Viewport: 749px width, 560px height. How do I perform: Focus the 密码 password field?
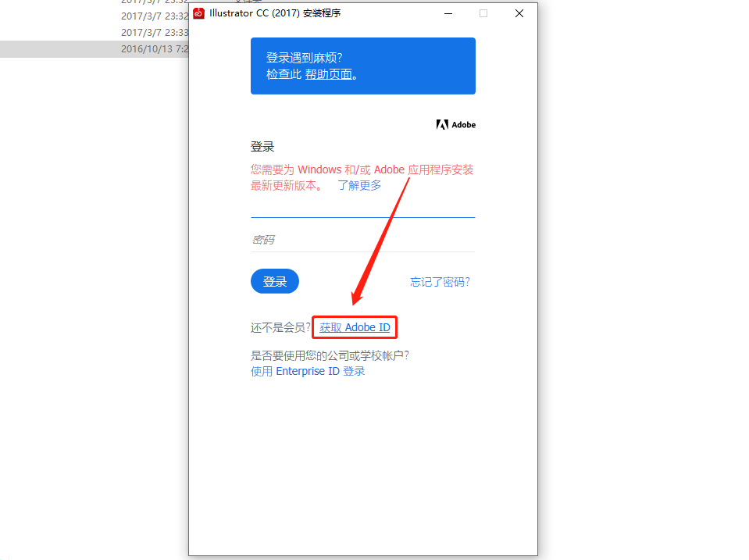363,240
